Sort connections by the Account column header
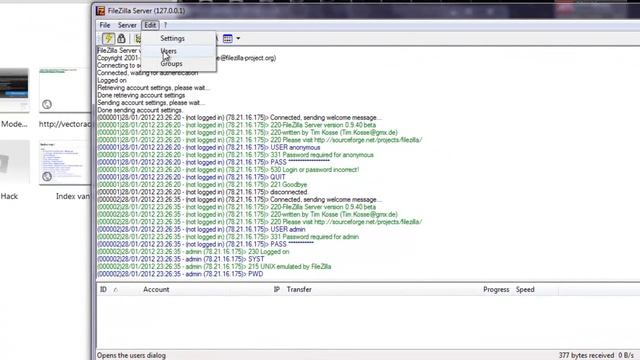 point(156,289)
